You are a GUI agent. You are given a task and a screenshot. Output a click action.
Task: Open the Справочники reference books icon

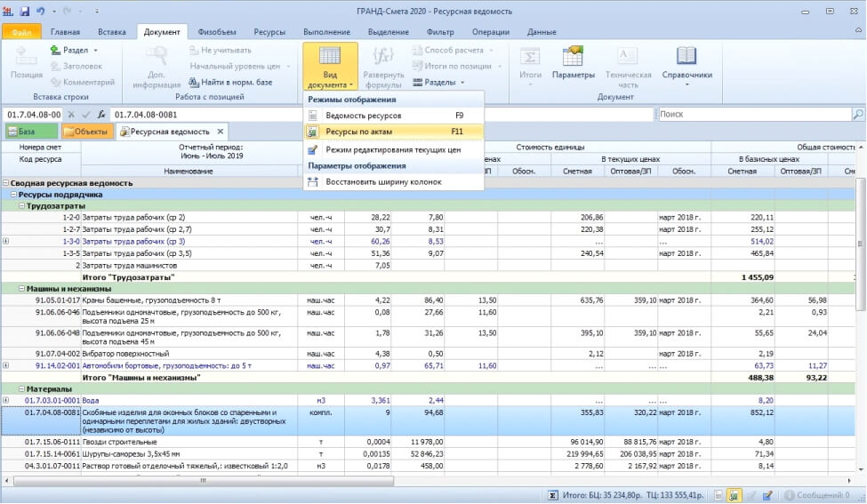686,56
